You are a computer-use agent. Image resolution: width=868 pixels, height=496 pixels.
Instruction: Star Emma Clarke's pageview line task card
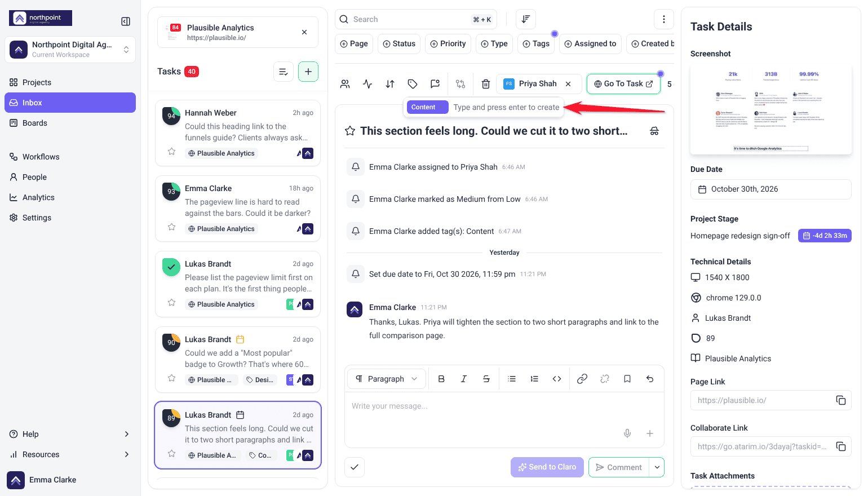click(x=172, y=227)
